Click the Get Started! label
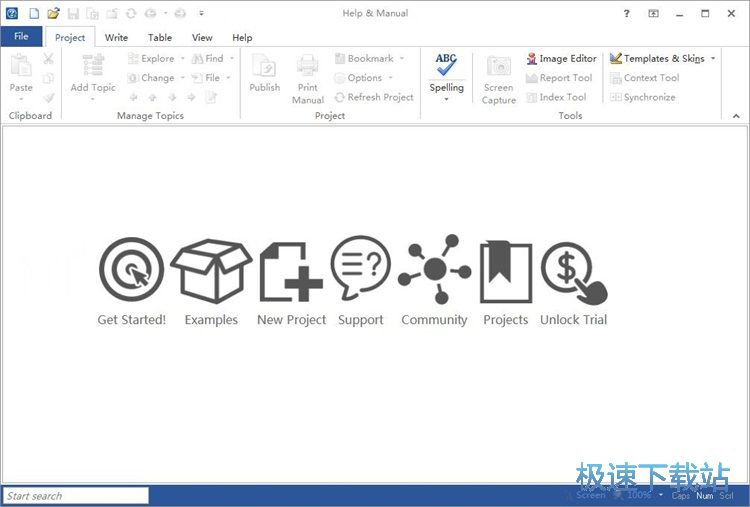This screenshot has height=507, width=750. [132, 320]
